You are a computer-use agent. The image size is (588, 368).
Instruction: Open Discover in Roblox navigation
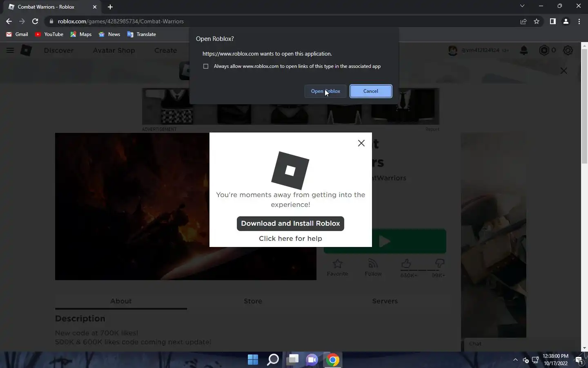(x=59, y=50)
